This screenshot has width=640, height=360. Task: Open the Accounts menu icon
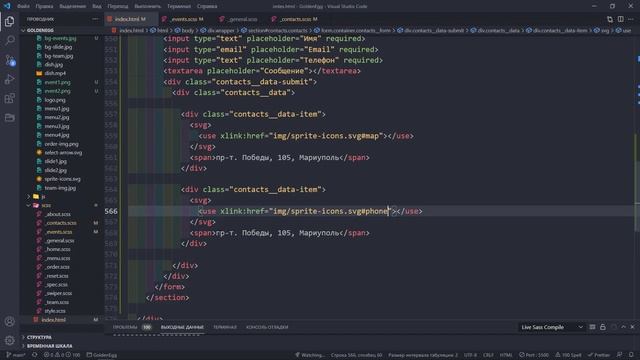tap(9, 321)
